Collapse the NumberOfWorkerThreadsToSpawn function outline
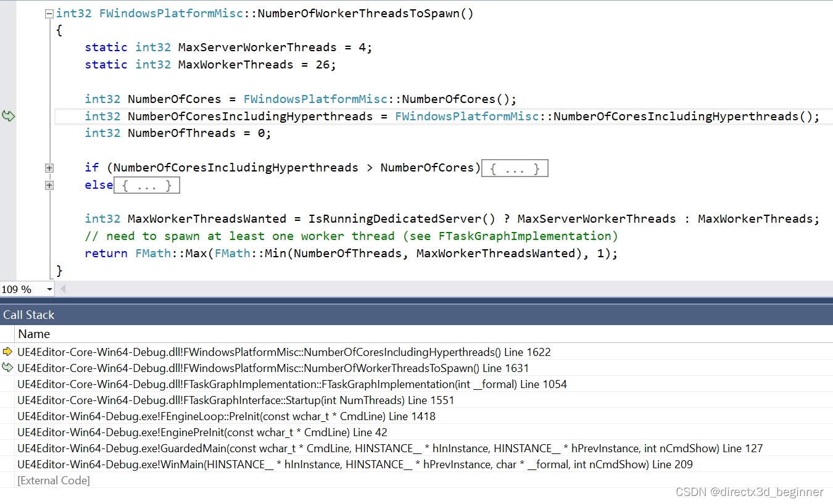The image size is (833, 504). [x=49, y=14]
